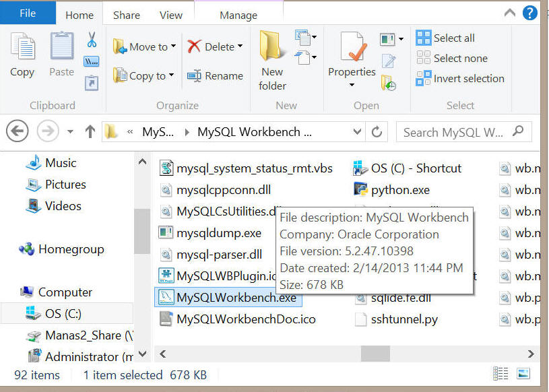This screenshot has width=549, height=392.
Task: Click file list scroll left arrow
Action: coord(163,354)
